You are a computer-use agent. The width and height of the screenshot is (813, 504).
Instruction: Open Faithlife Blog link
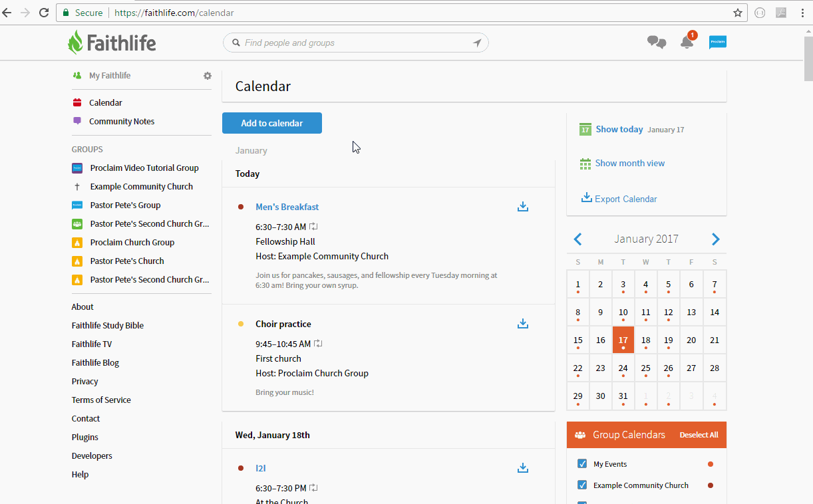96,363
